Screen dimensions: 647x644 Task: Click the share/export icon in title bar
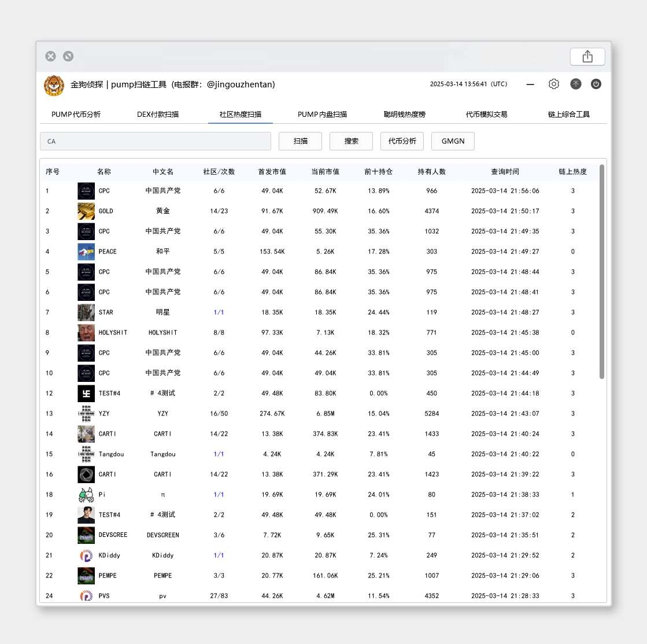click(587, 57)
